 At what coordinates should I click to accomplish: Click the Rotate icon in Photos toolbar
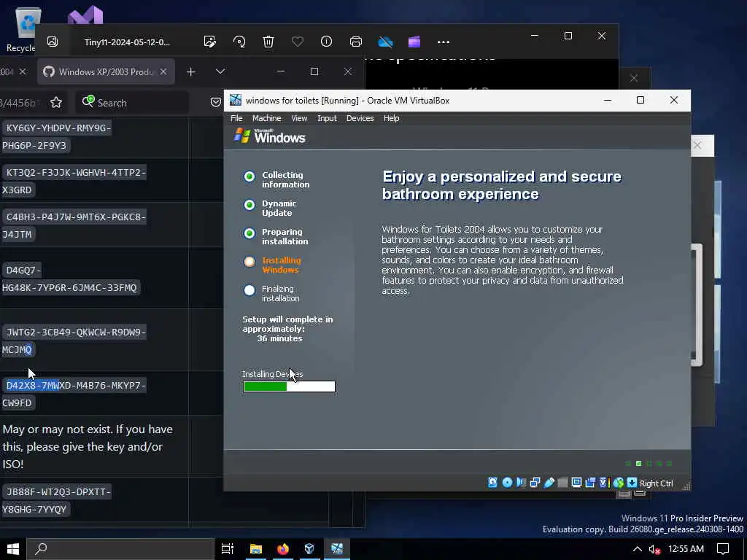[x=239, y=42]
